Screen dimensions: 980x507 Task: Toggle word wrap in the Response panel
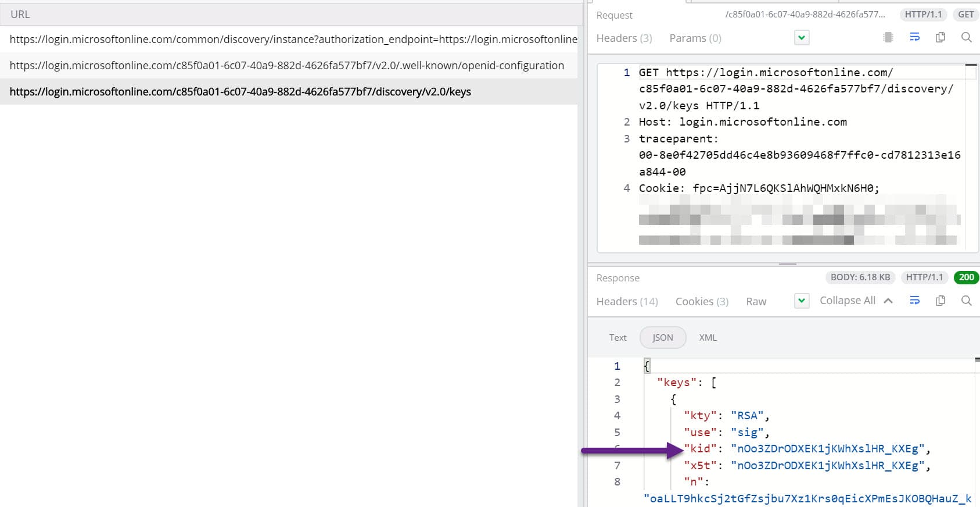point(914,301)
